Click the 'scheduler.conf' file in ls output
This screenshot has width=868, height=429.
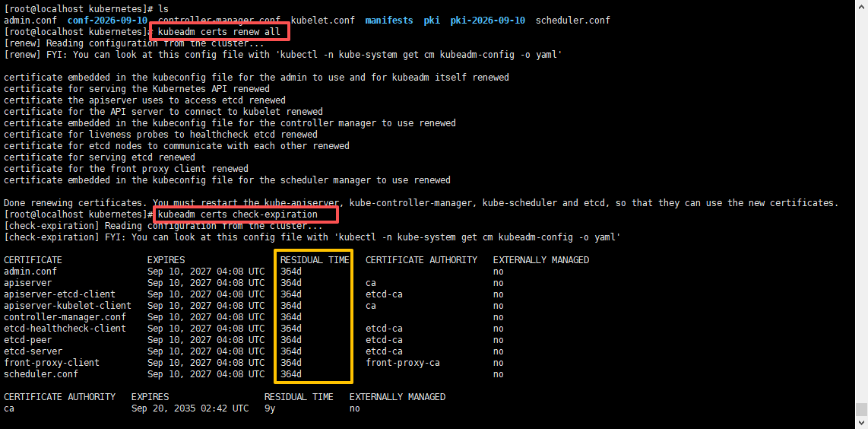tap(572, 20)
